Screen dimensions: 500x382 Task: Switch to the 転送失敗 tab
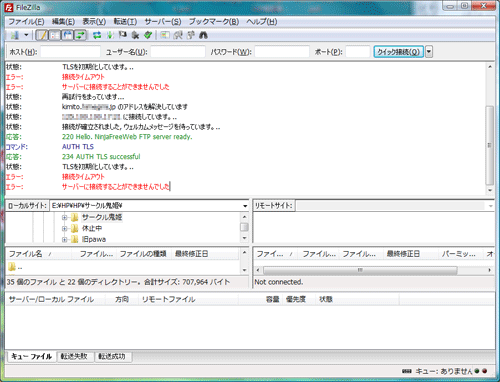tap(74, 357)
